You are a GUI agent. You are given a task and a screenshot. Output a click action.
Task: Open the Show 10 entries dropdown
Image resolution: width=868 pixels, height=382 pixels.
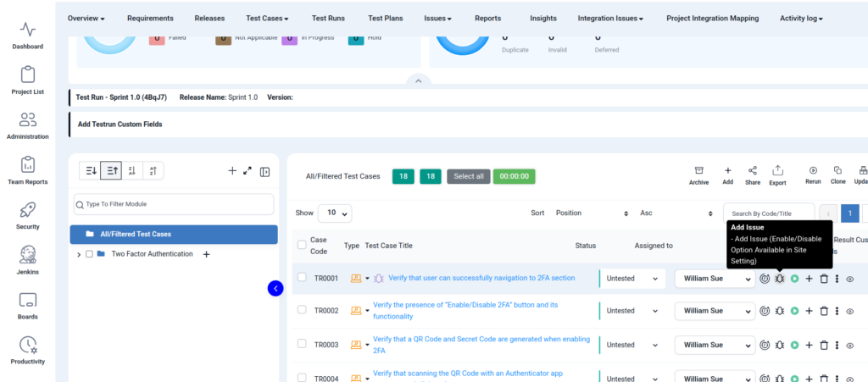click(335, 213)
